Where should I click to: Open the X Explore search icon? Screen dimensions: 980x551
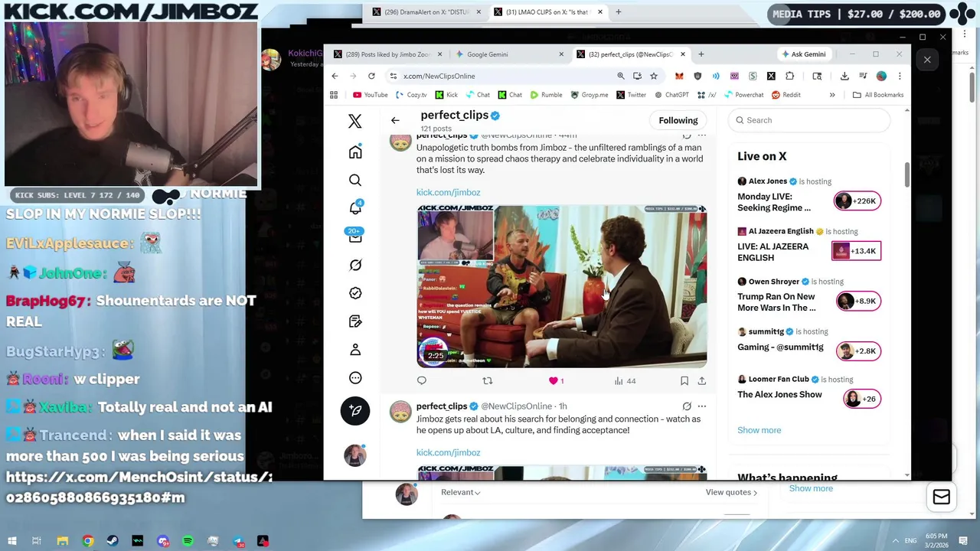tap(355, 180)
